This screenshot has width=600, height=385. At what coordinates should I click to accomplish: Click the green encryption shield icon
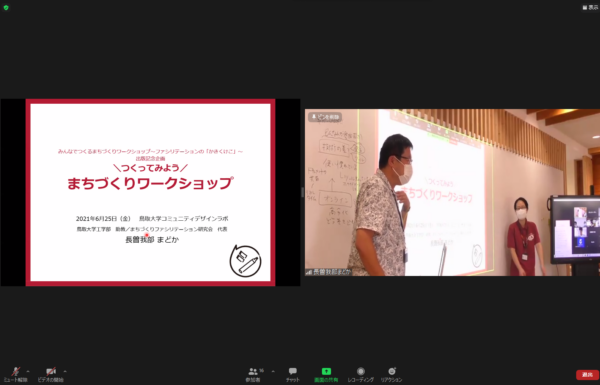coord(6,7)
